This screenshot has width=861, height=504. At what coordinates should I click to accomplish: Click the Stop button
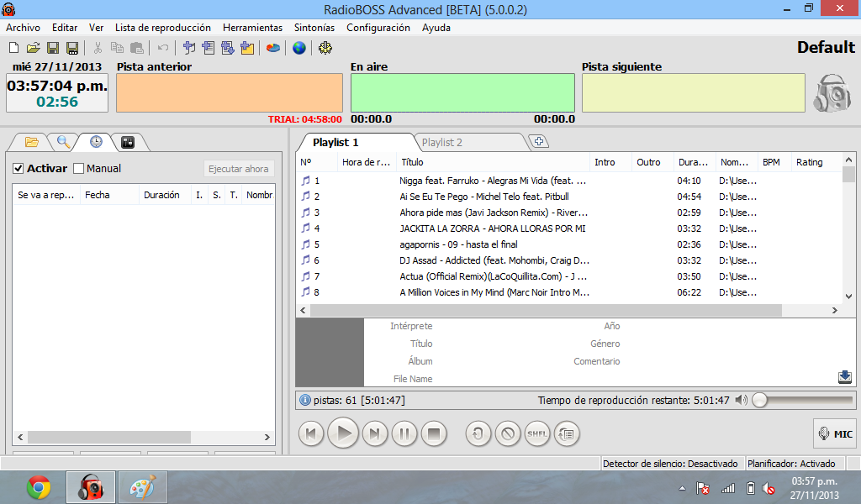434,433
